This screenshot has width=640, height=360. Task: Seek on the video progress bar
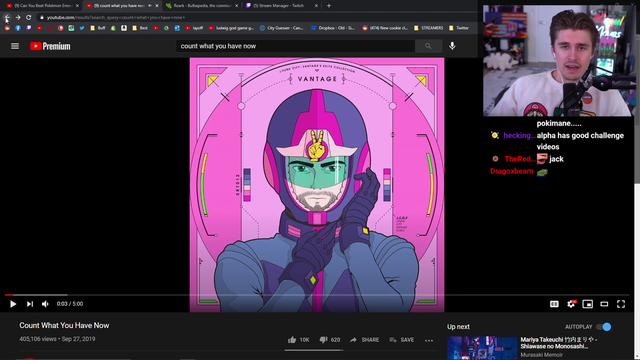(317, 295)
